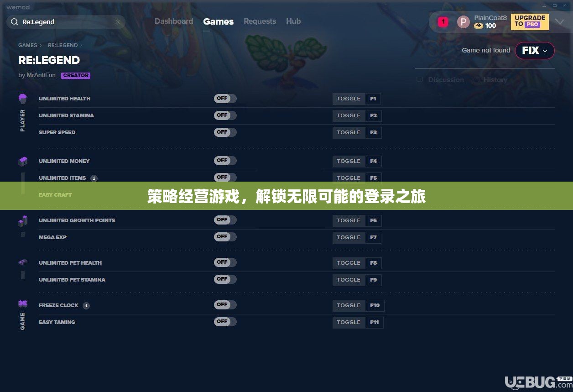
Task: Click TOGGLE hotkey for Mega Exp
Action: pos(349,237)
